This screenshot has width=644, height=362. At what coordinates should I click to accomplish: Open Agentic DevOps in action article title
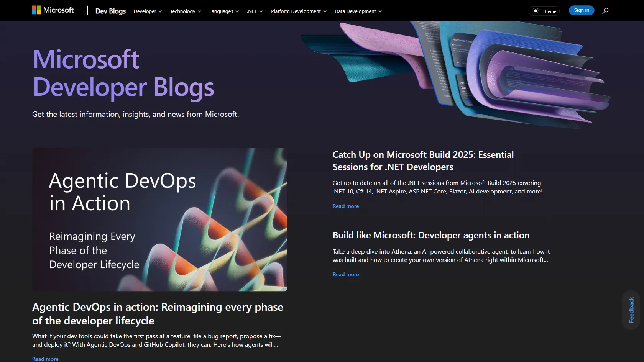[158, 314]
